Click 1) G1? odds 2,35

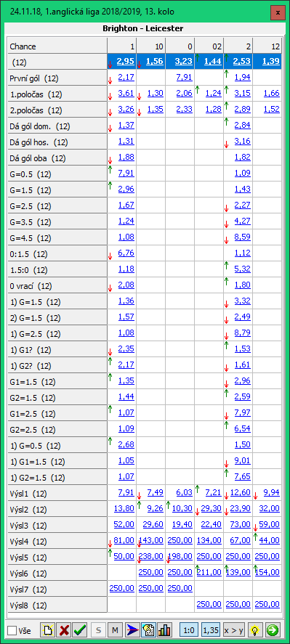[x=126, y=349]
